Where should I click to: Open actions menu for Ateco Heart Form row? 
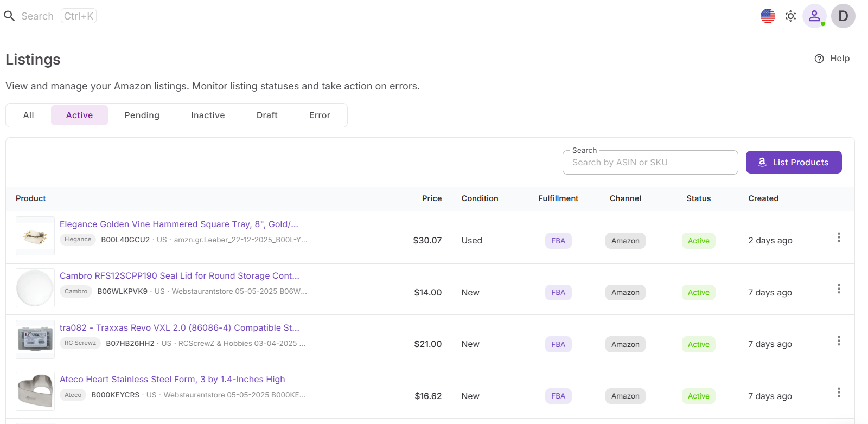[x=839, y=393]
